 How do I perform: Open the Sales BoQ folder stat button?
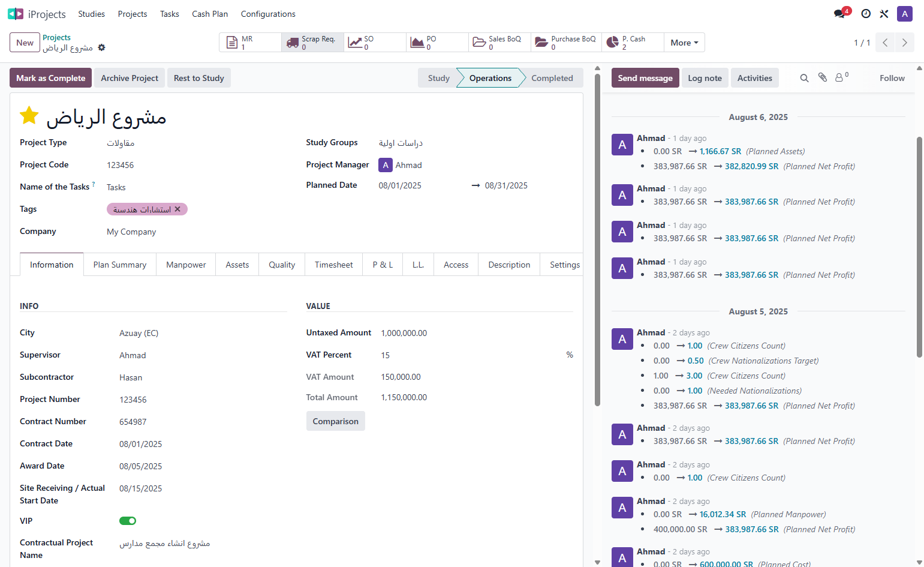[x=499, y=43]
